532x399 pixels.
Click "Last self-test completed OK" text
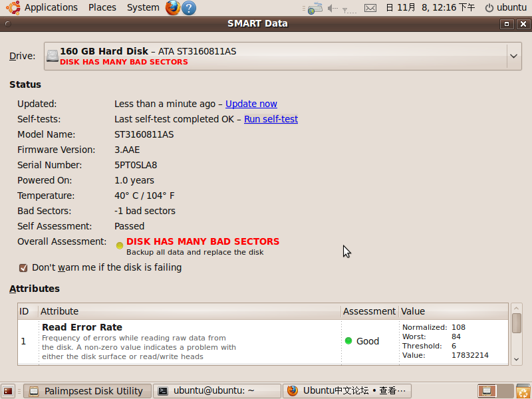tap(174, 119)
